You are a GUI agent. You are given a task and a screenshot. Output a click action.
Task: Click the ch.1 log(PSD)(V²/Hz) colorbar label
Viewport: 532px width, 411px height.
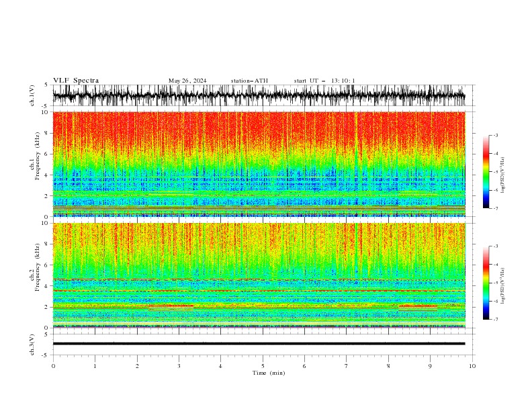[x=503, y=175]
